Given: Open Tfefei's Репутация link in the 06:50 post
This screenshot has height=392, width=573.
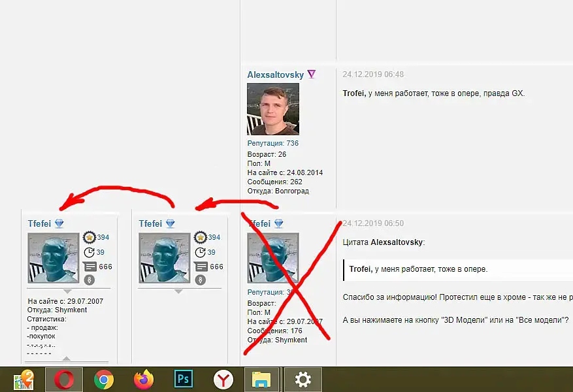Looking at the screenshot, I should pyautogui.click(x=271, y=292).
